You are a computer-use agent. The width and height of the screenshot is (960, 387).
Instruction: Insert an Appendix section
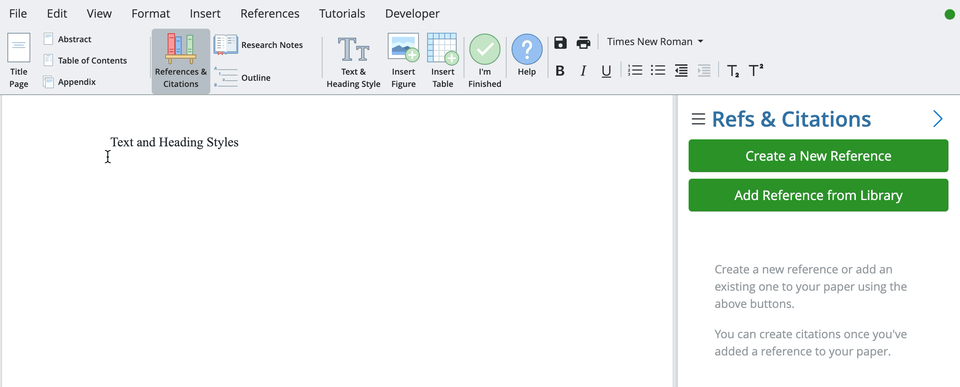point(69,81)
